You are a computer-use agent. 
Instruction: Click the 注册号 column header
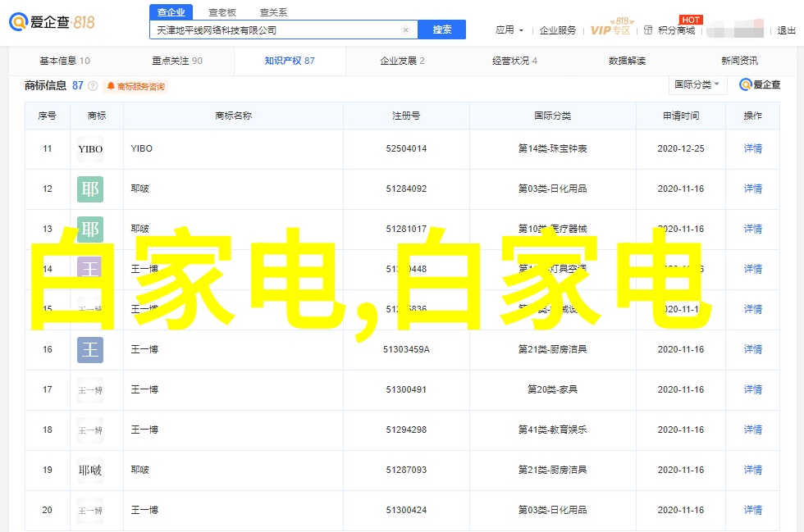point(406,116)
